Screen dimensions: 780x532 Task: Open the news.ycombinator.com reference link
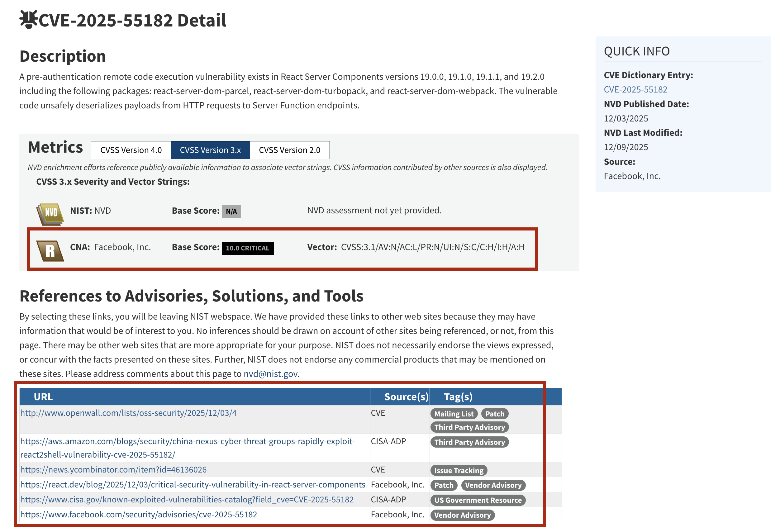pos(113,469)
